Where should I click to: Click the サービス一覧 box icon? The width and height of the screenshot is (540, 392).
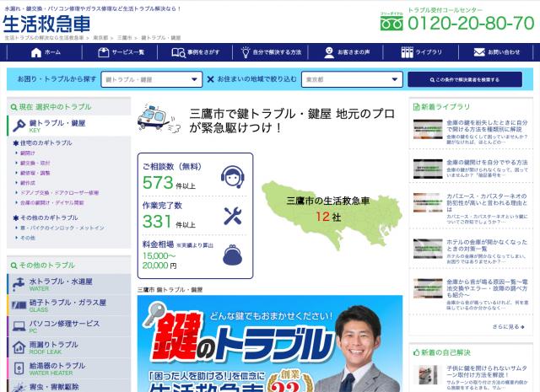(103, 52)
